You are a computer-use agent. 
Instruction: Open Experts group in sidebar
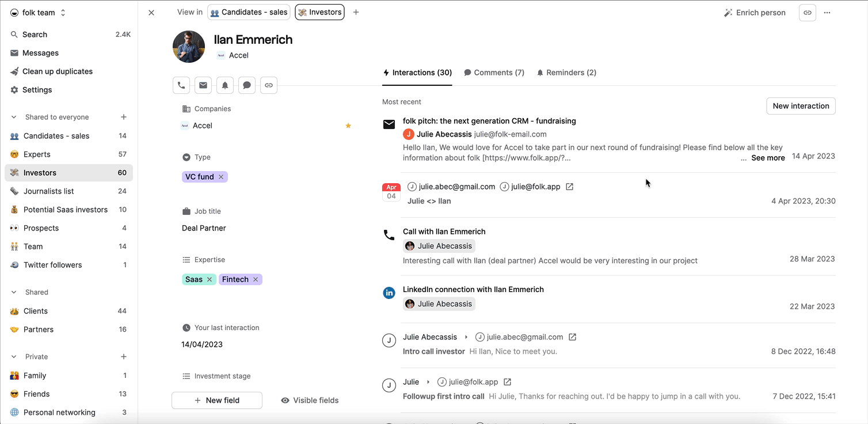(x=69, y=154)
